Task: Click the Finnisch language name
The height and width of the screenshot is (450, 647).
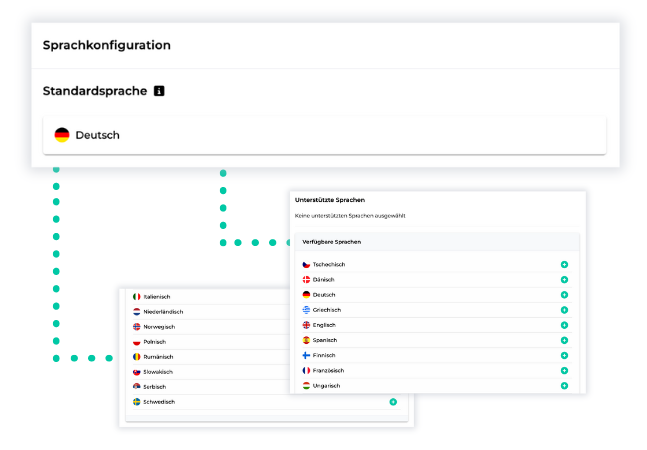Action: tap(324, 355)
